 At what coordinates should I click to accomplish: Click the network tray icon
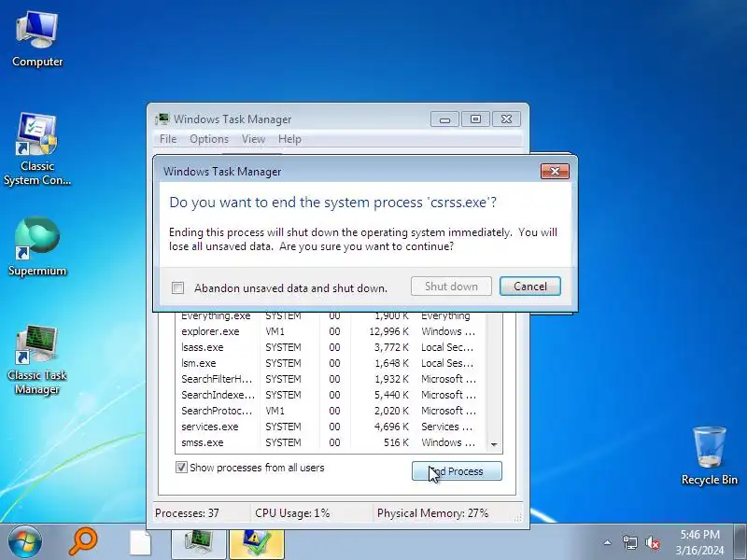coord(629,542)
